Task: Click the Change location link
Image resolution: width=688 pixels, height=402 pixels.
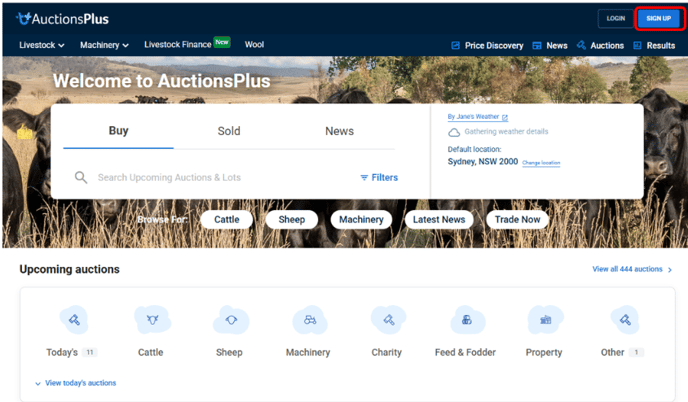Action: [541, 163]
